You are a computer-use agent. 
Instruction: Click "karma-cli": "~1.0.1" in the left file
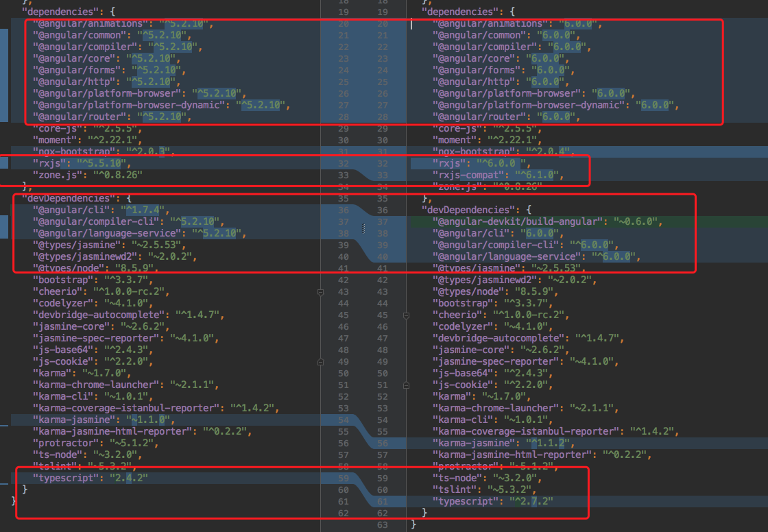click(x=93, y=397)
